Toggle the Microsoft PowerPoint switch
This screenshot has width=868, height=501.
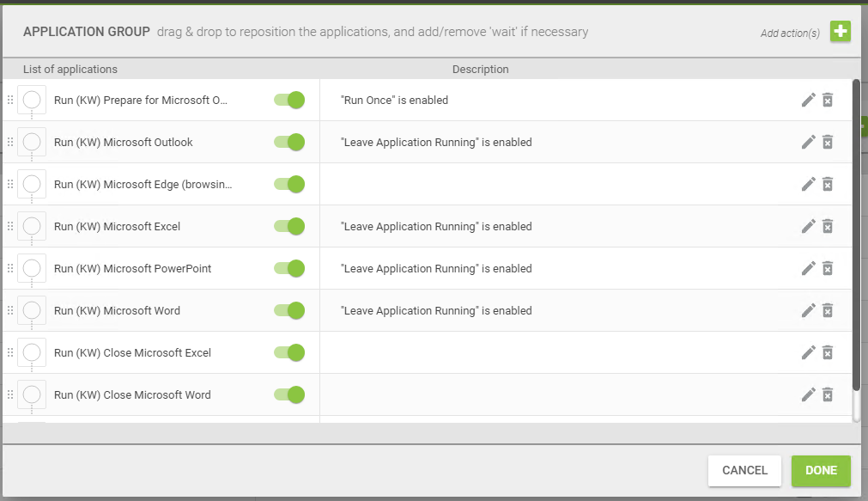pyautogui.click(x=289, y=268)
